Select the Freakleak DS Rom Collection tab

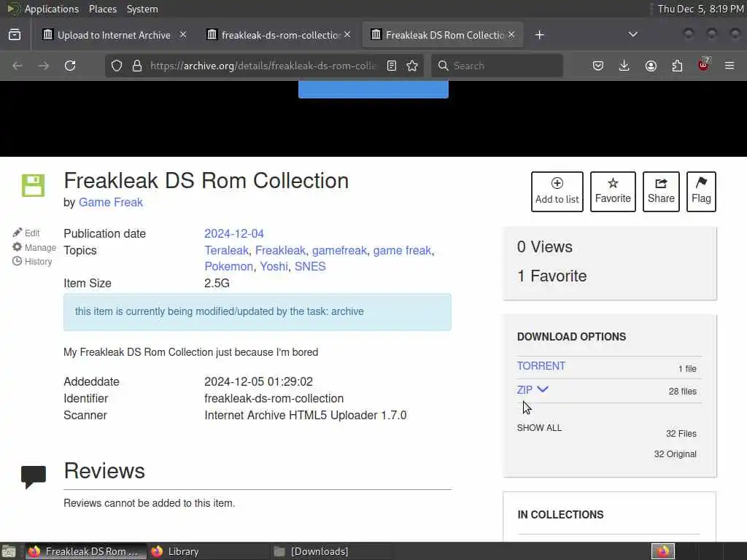click(443, 35)
